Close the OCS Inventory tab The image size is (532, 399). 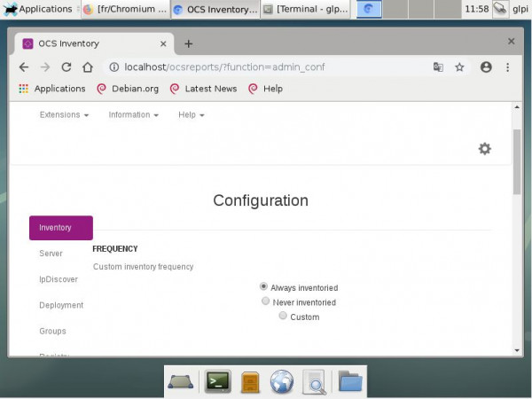(x=163, y=43)
